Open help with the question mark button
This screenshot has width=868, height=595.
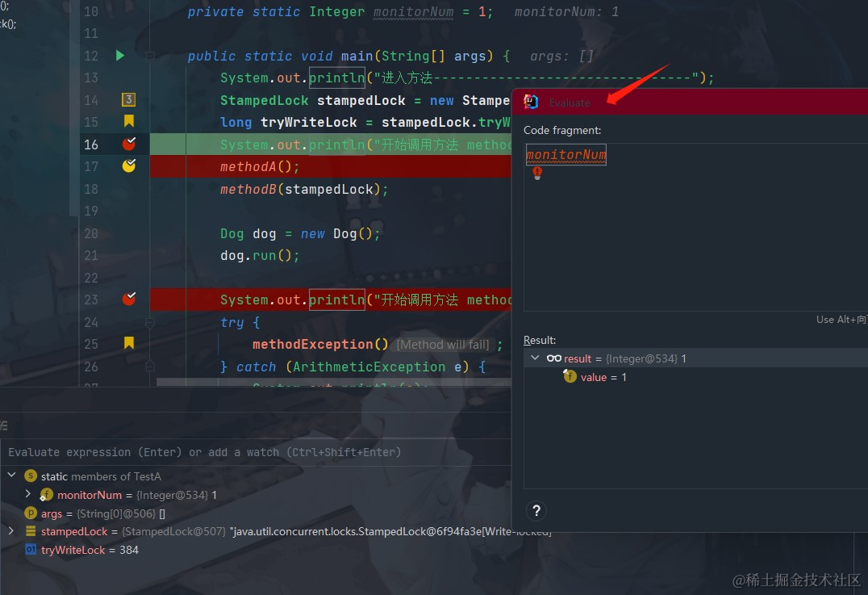click(x=536, y=511)
